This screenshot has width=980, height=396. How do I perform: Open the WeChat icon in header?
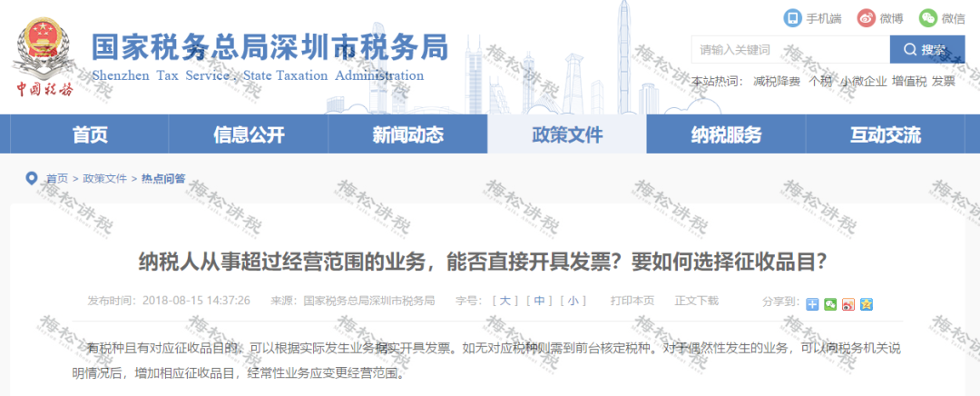(x=928, y=17)
